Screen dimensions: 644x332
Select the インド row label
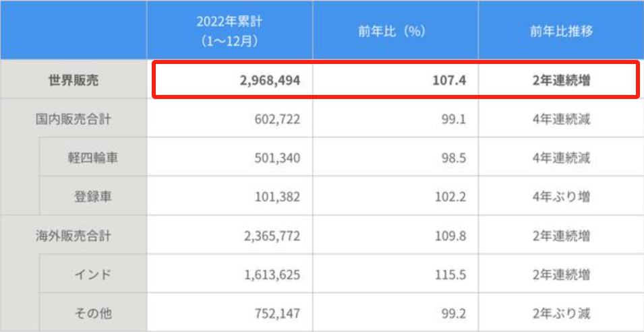click(92, 275)
